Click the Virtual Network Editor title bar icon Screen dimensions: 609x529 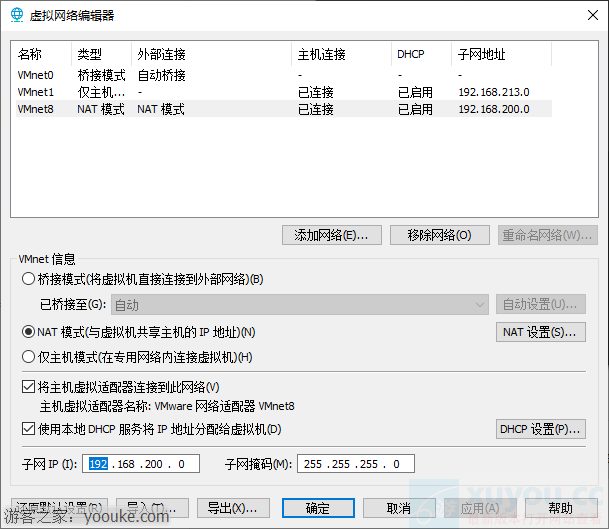17,15
